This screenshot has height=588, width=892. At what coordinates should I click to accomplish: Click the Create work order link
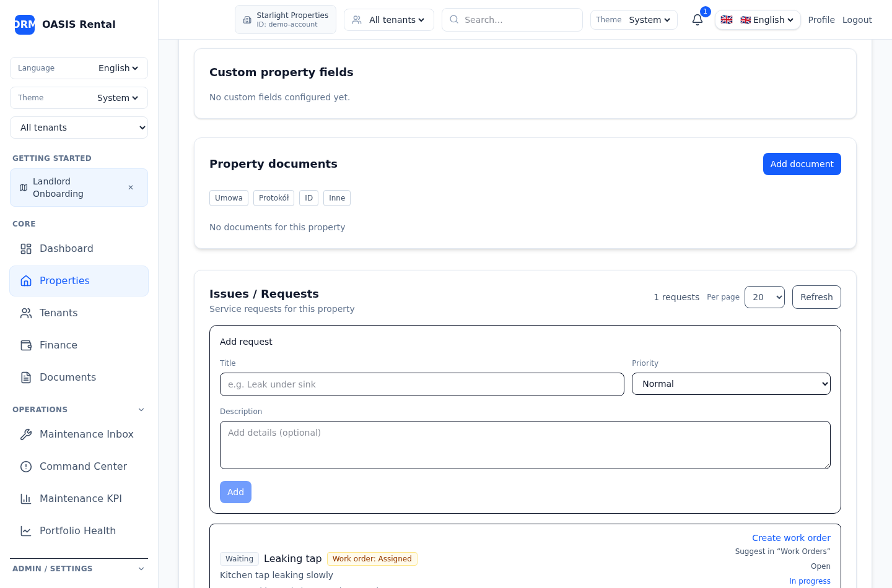pos(791,538)
